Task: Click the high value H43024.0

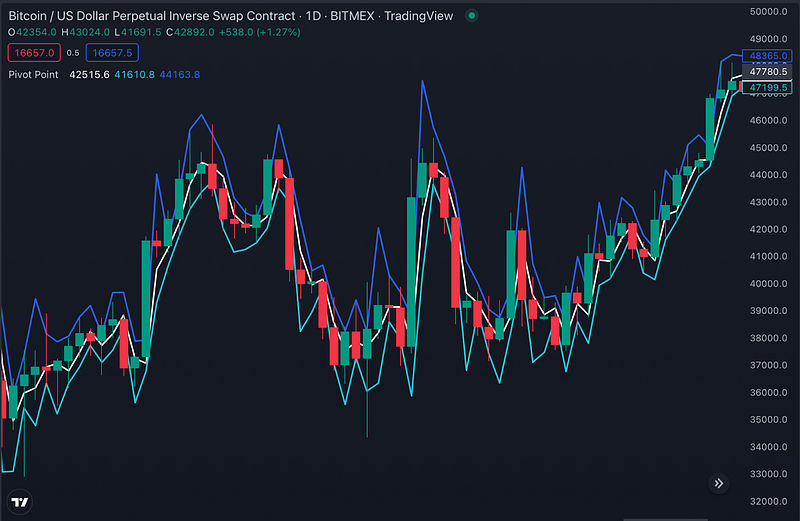Action: (85, 32)
